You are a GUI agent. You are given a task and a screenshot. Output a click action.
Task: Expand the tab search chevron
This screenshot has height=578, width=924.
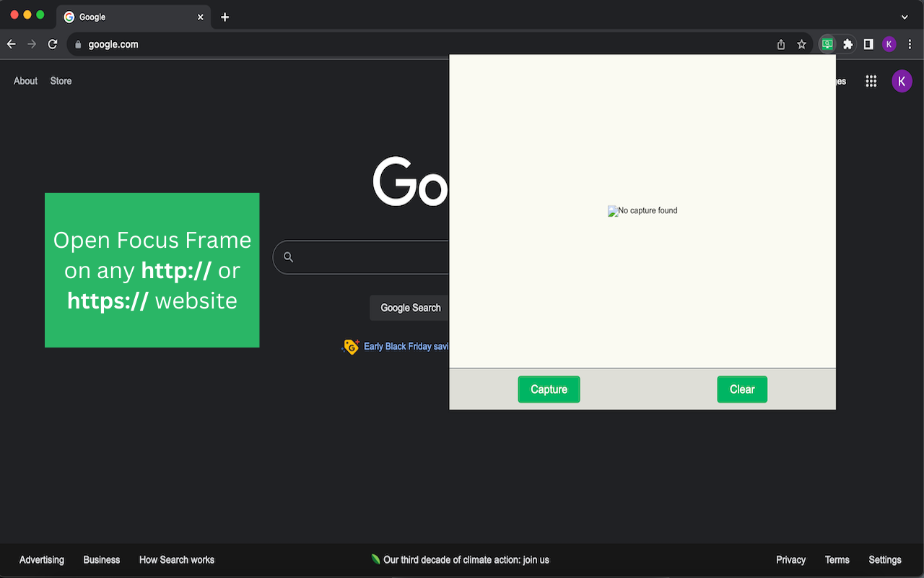pyautogui.click(x=905, y=17)
